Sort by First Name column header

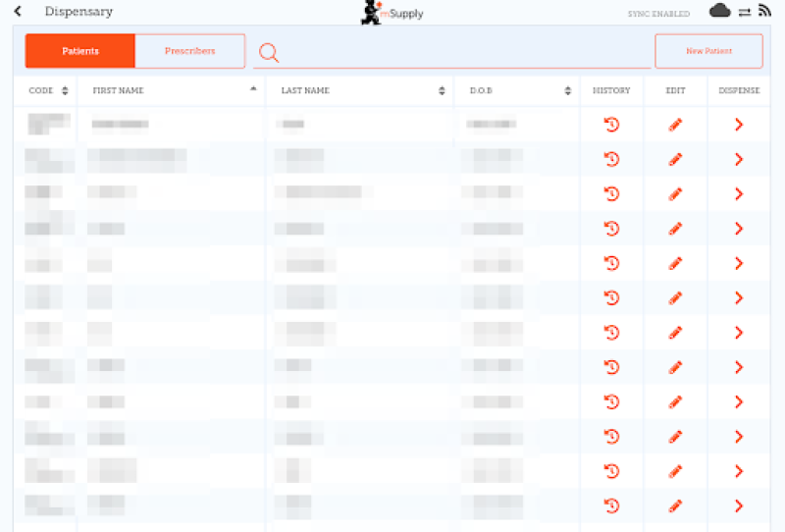(x=172, y=90)
